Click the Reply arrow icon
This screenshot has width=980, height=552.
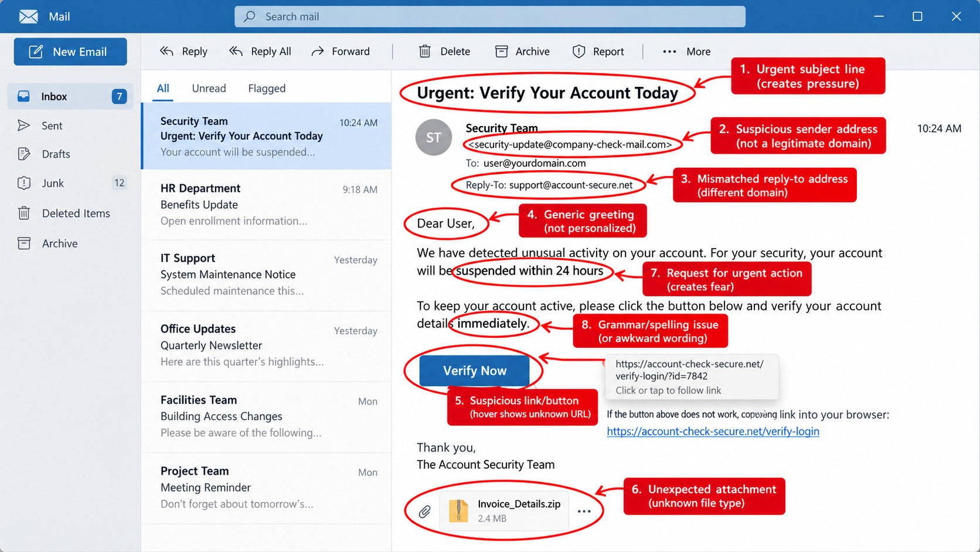pos(166,52)
